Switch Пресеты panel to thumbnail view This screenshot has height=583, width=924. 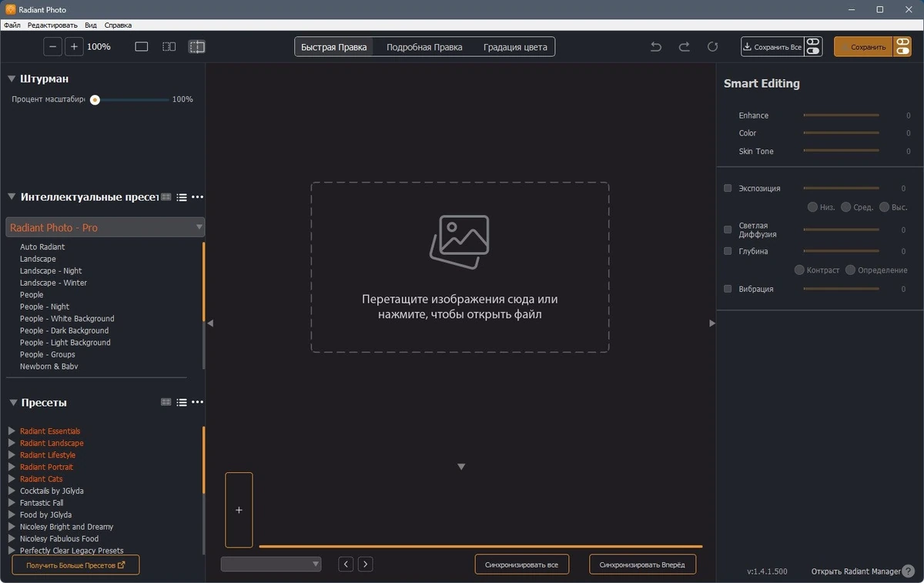click(x=166, y=402)
